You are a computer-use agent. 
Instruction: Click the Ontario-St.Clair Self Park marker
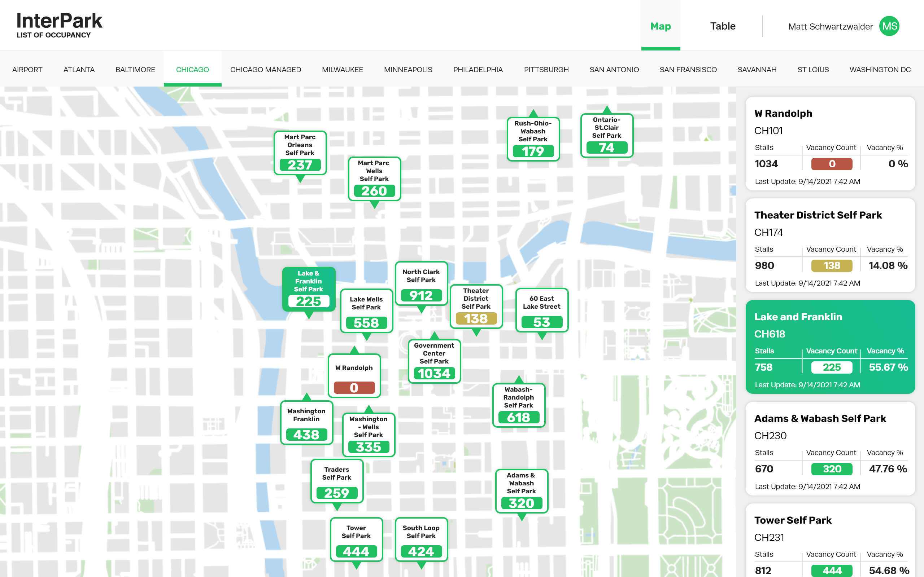(606, 135)
